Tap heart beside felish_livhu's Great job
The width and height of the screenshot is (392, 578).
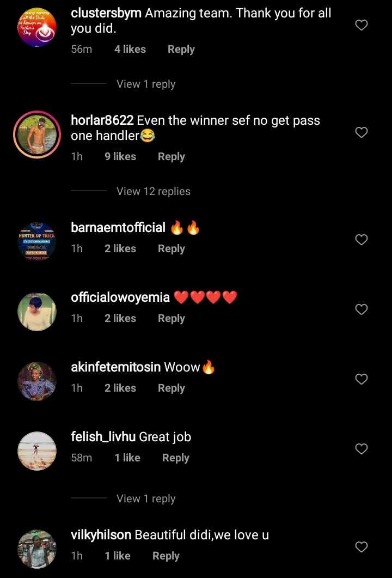coord(362,448)
